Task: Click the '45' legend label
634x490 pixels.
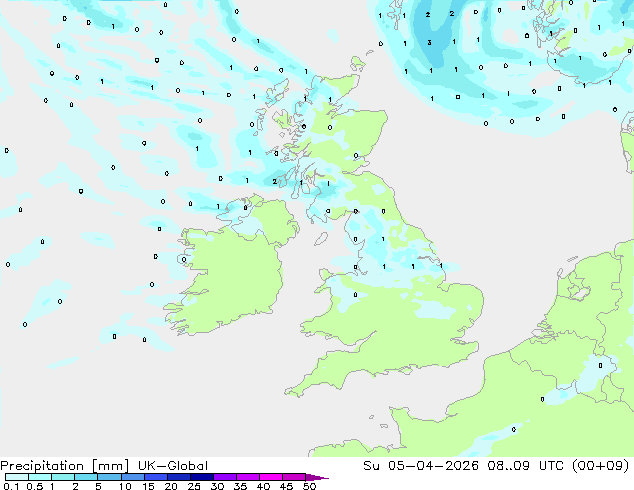Action: coord(286,486)
